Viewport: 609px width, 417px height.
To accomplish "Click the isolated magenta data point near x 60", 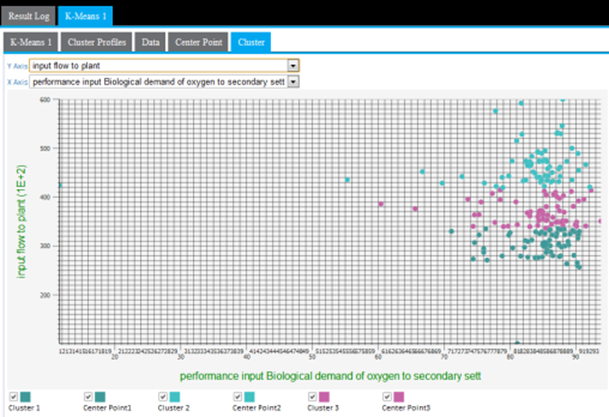I will click(x=381, y=204).
